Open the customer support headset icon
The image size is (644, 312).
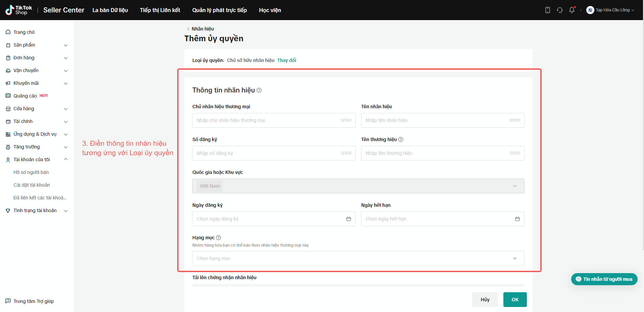coord(559,10)
